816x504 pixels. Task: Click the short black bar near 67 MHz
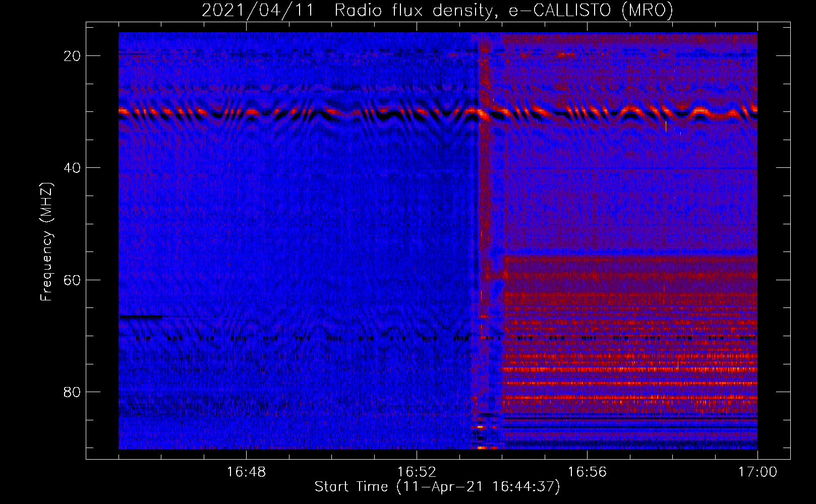click(140, 317)
